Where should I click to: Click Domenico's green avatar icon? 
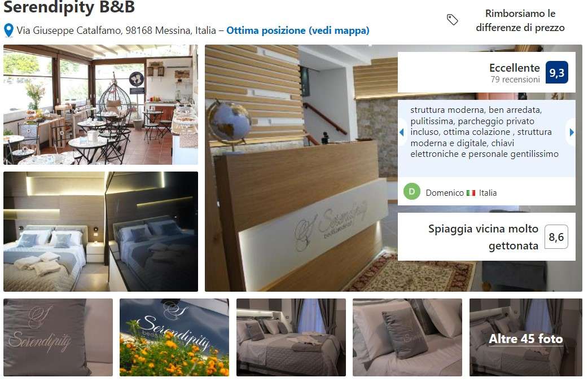(412, 192)
